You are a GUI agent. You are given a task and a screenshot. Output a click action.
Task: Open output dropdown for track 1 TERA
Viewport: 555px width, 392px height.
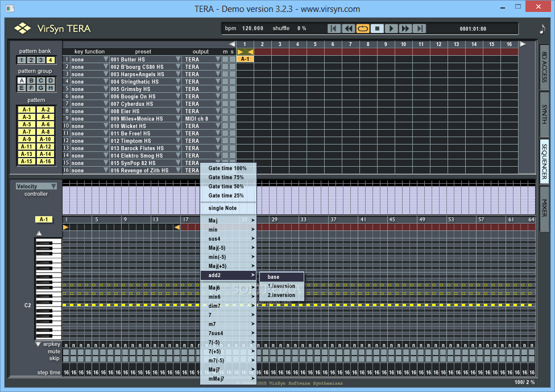point(218,59)
